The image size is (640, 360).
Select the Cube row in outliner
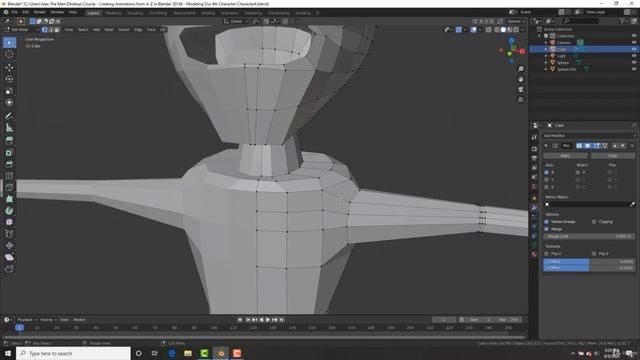(584, 49)
